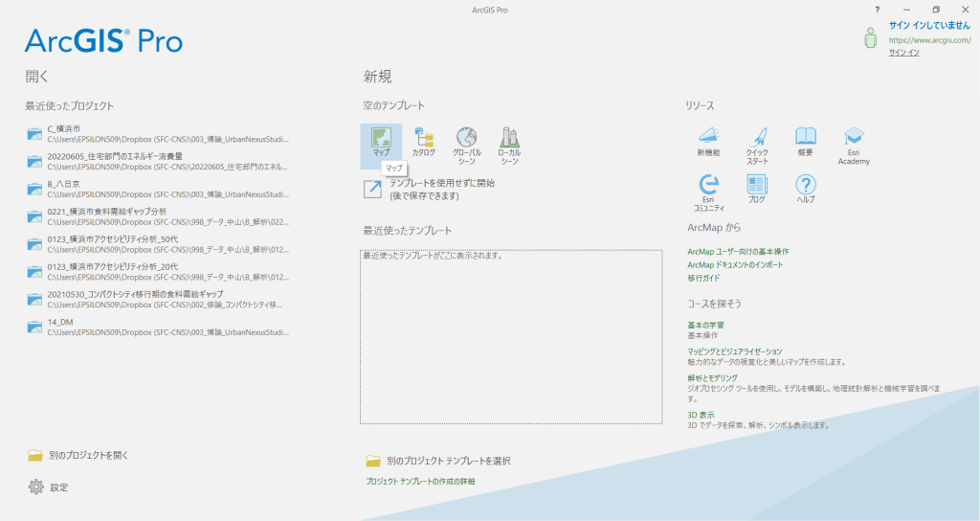Screen dimensions: 980x521
Task: Open the 基本の学習 course link
Action: tap(705, 326)
